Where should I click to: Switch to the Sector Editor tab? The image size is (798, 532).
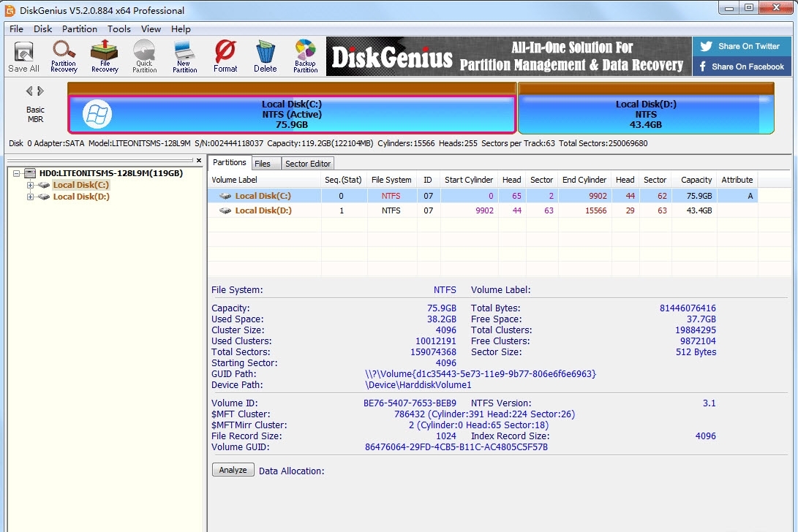pyautogui.click(x=308, y=163)
